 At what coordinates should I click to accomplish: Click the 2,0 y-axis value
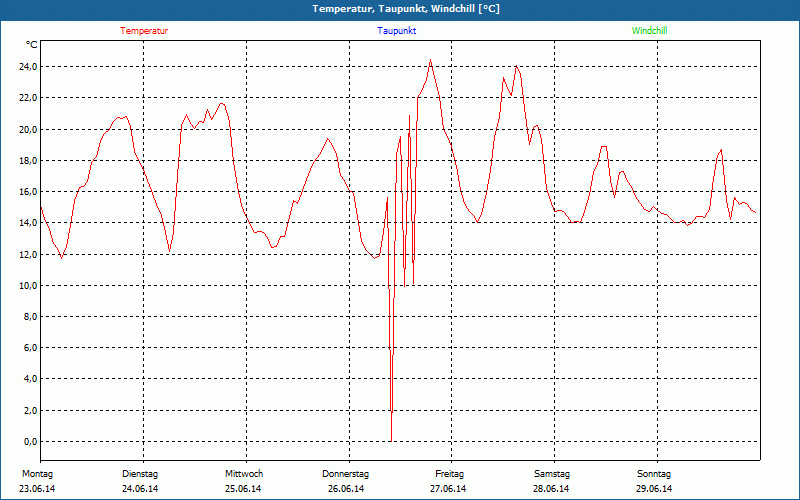pyautogui.click(x=33, y=411)
